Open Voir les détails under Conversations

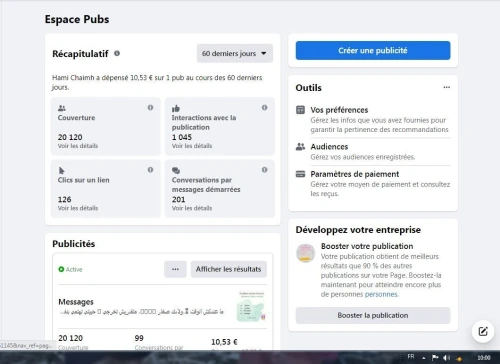point(192,208)
